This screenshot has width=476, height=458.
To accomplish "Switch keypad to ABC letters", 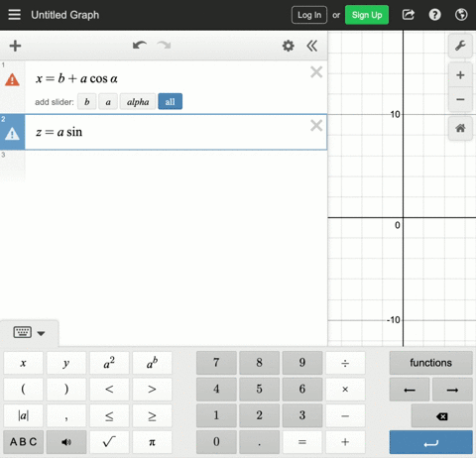I will tap(23, 442).
